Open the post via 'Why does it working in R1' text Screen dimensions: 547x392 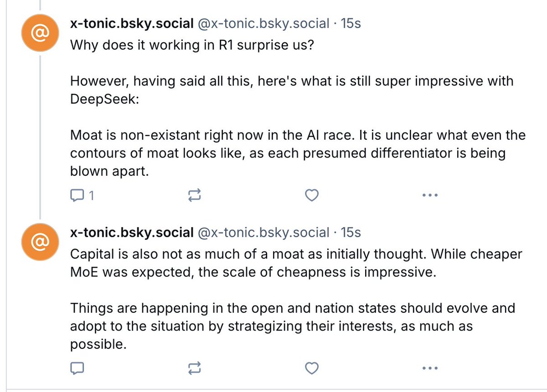(192, 46)
